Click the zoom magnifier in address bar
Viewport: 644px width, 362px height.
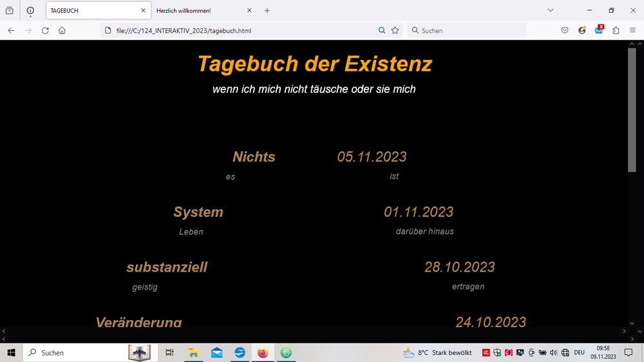(x=381, y=30)
